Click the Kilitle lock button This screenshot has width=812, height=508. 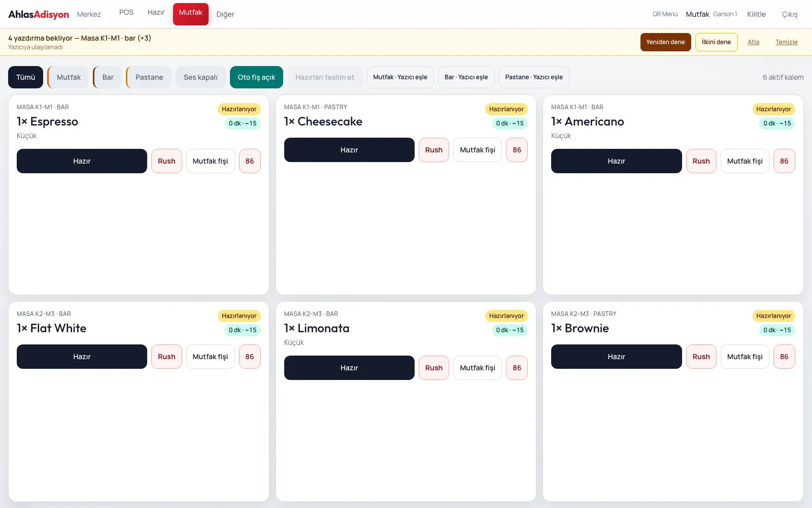tap(756, 14)
